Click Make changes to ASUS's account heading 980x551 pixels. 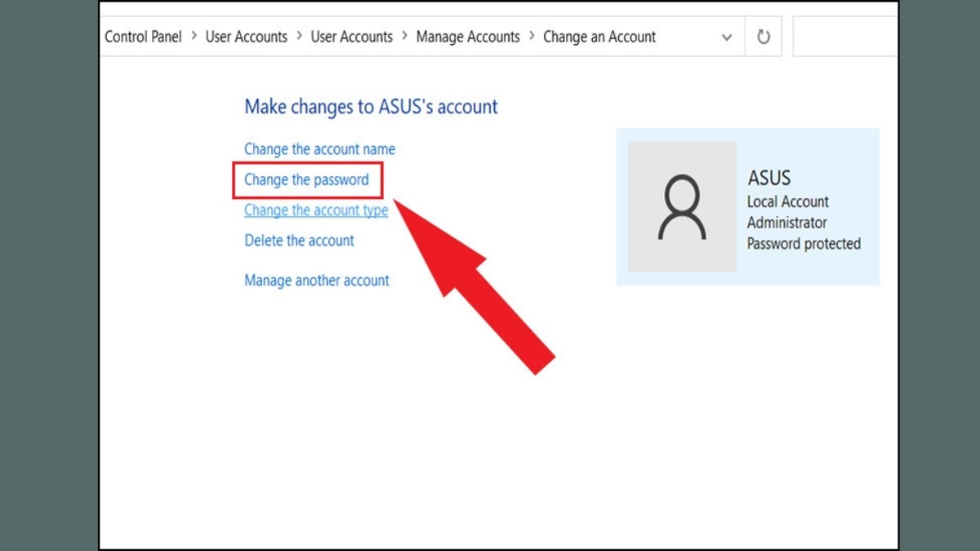(x=371, y=107)
